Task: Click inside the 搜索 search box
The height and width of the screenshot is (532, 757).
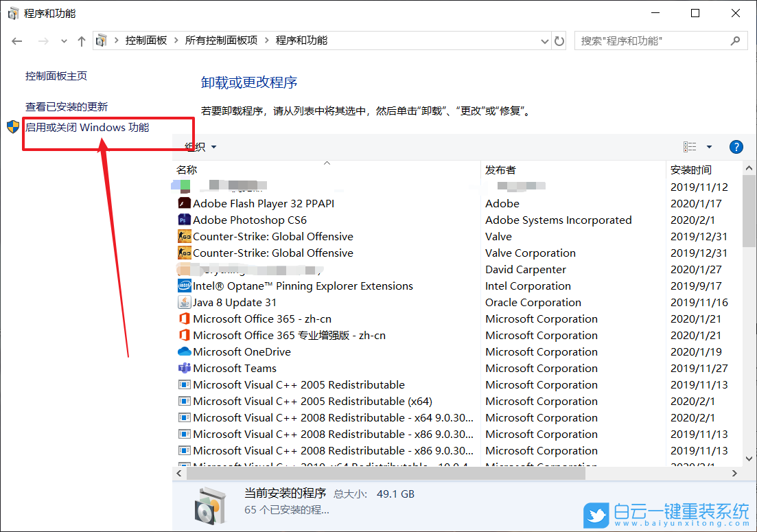Action: coord(652,41)
